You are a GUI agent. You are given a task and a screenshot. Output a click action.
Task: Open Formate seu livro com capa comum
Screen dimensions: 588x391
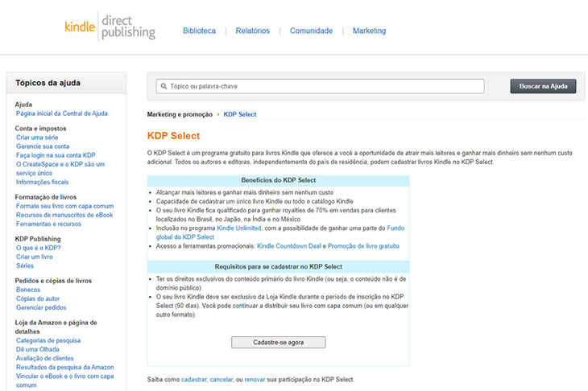click(65, 206)
